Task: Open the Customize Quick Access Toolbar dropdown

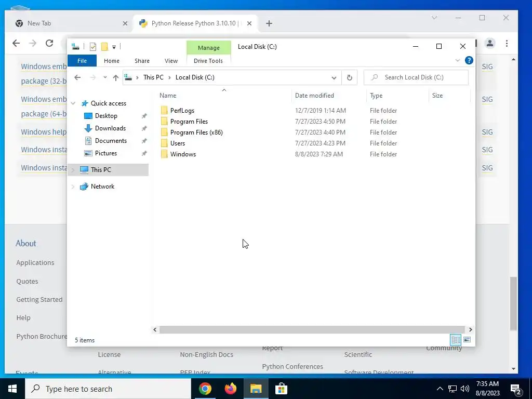Action: pyautogui.click(x=114, y=47)
